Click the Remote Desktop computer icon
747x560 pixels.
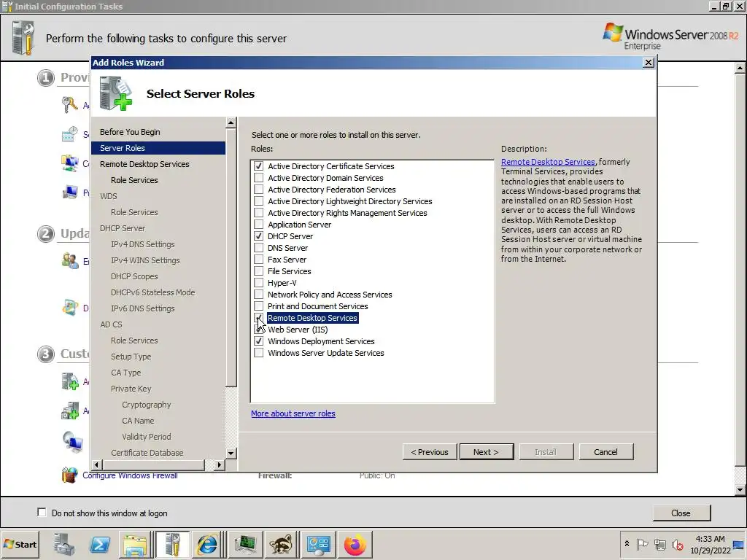[72, 441]
